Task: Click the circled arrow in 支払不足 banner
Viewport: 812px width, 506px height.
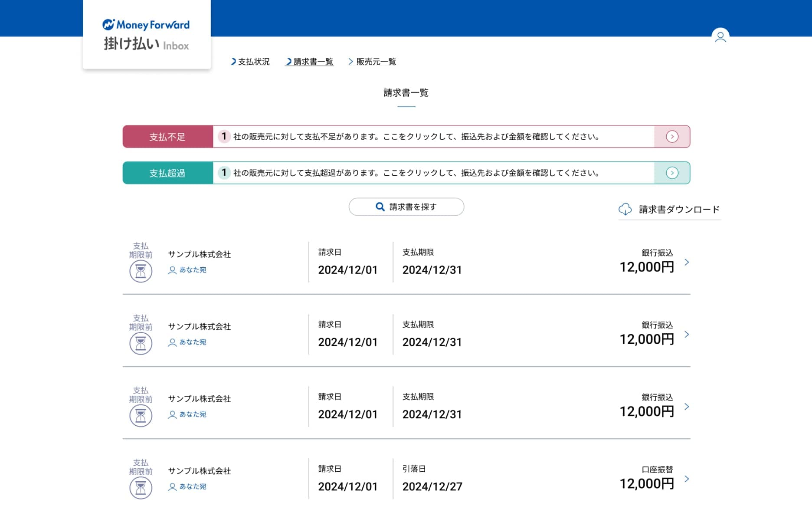Action: [x=672, y=137]
